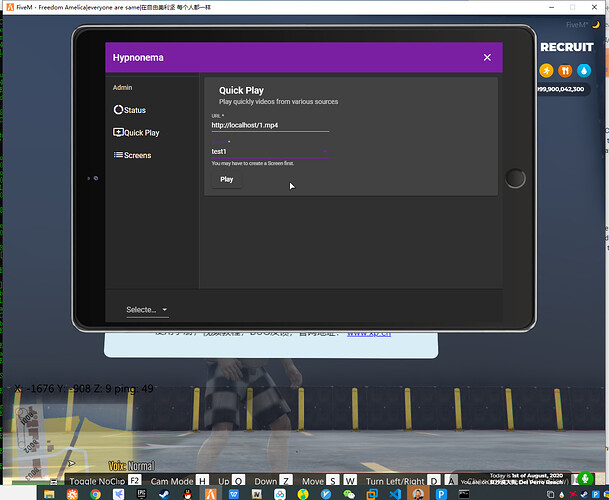Launch Google Chrome from the taskbar
This screenshot has width=609, height=500.
(95, 494)
